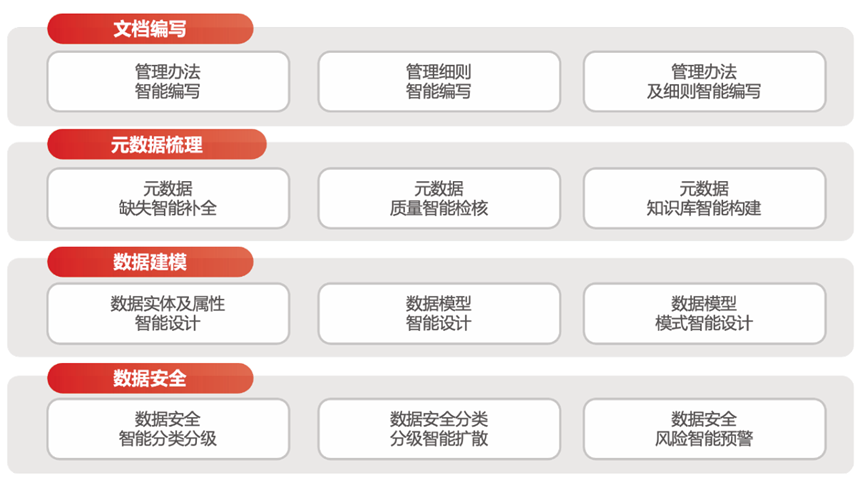The width and height of the screenshot is (865, 480).
Task: Open the 数据建模 header label
Action: pyautogui.click(x=150, y=262)
